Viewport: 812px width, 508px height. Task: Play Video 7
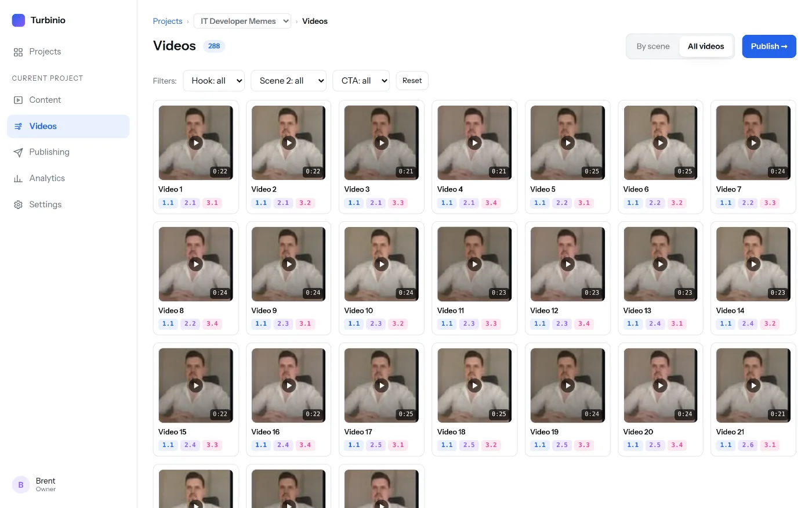[753, 143]
